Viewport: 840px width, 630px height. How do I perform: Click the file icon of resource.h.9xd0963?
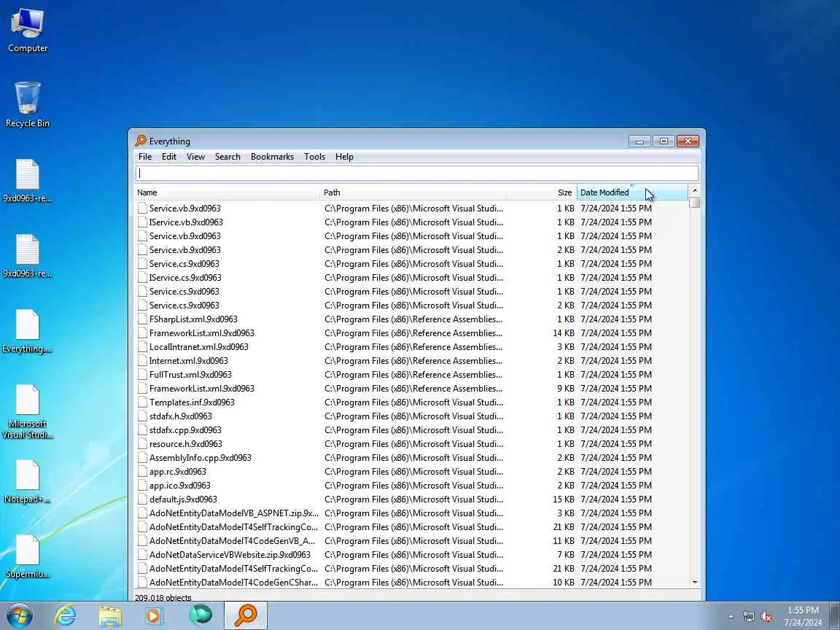point(142,443)
